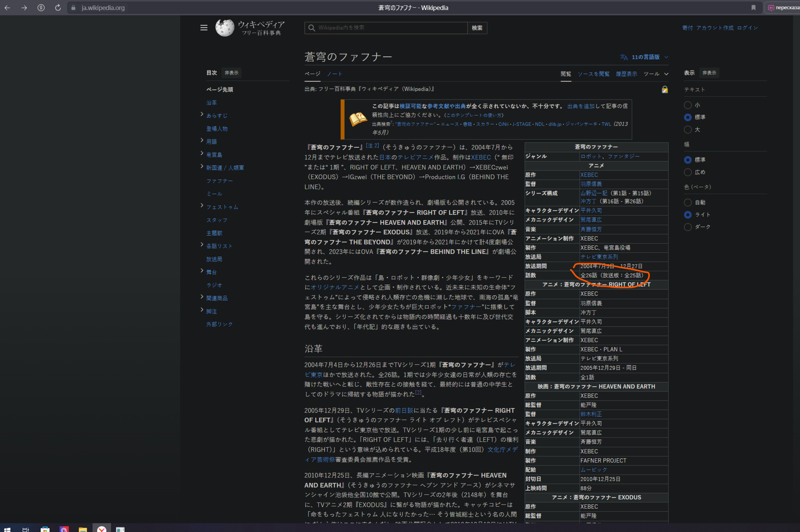This screenshot has height=532, width=800.
Task: Open the 11の言語版 language dropdown
Action: pos(644,57)
